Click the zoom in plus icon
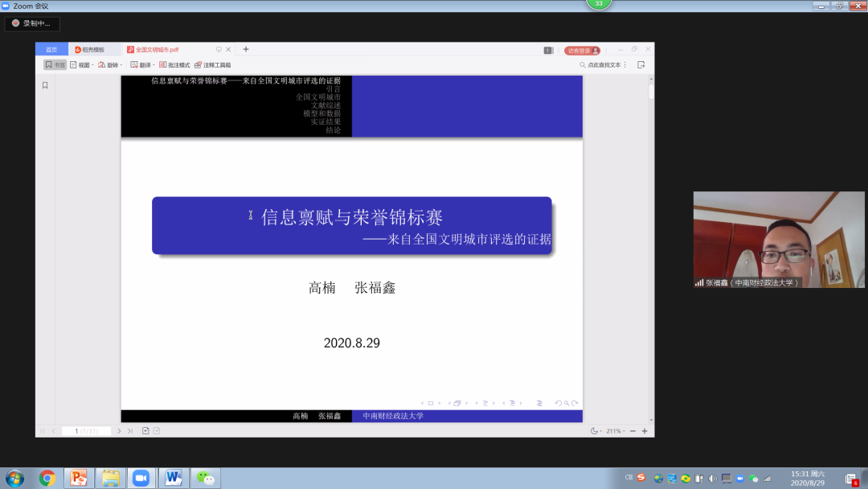The height and width of the screenshot is (489, 868). 645,431
